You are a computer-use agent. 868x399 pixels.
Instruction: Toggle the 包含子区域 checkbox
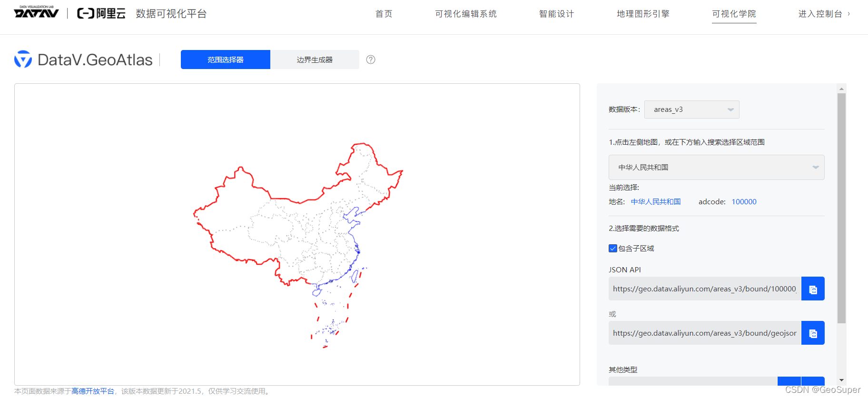click(x=613, y=248)
